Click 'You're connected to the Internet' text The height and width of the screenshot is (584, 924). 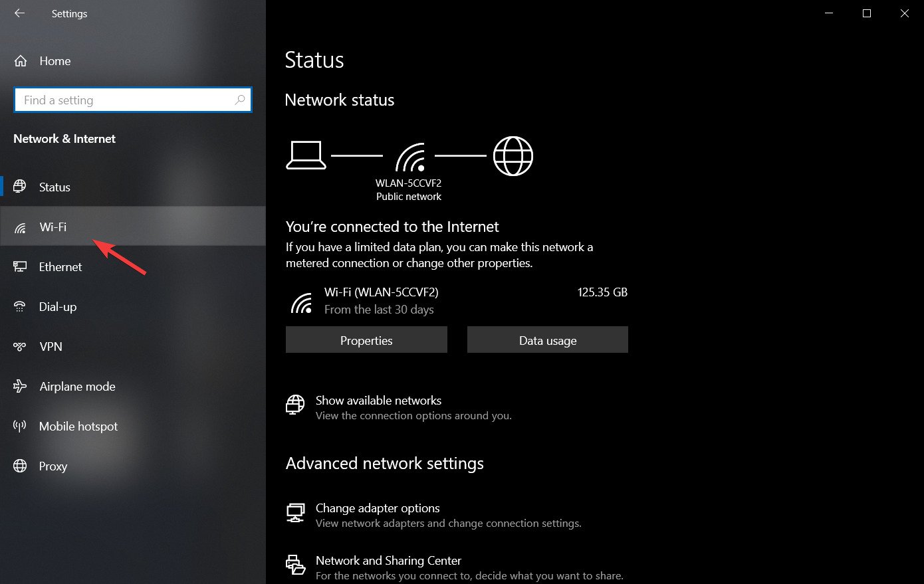(392, 227)
